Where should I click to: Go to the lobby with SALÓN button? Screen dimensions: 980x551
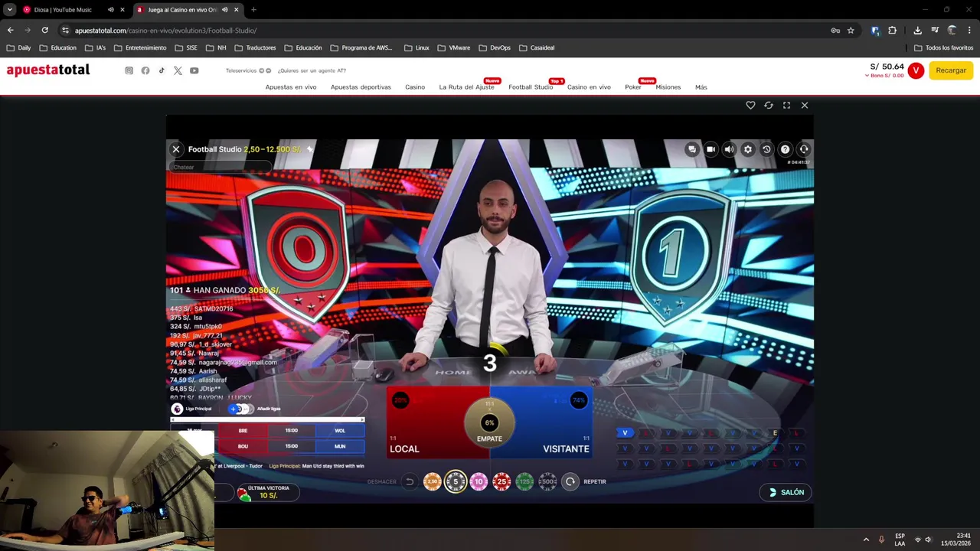[786, 492]
